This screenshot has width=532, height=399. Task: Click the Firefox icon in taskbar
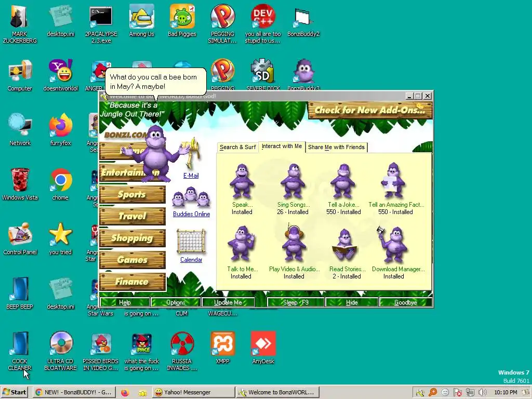[125, 393]
